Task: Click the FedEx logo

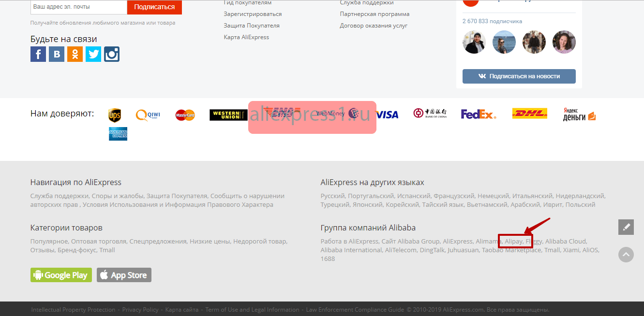Action: point(479,115)
